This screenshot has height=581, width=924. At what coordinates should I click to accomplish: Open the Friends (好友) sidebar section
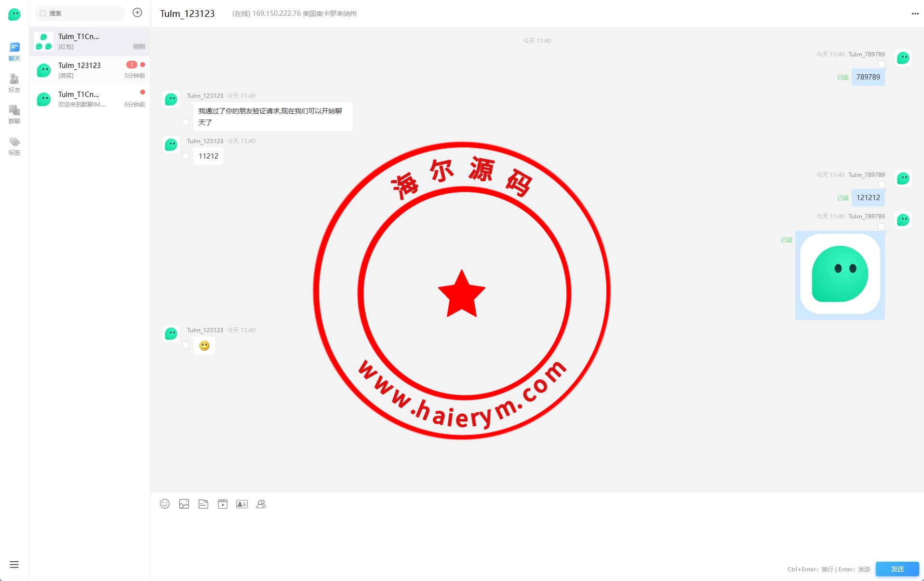tap(14, 83)
